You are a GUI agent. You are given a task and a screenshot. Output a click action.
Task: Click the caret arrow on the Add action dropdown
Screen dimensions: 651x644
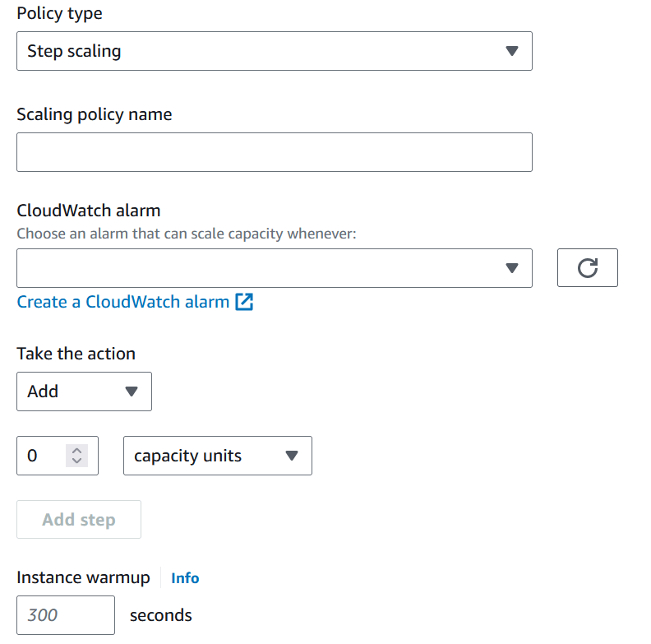[x=131, y=391]
